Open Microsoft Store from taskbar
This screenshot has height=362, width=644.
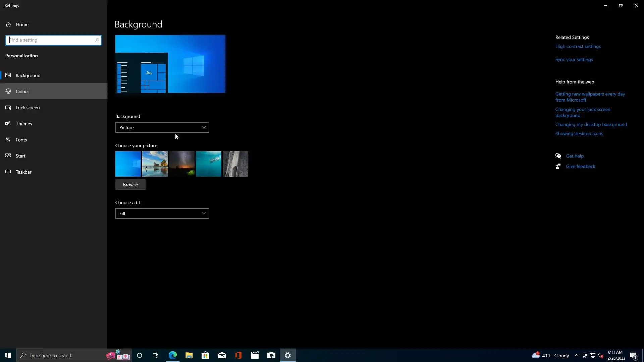[206, 355]
